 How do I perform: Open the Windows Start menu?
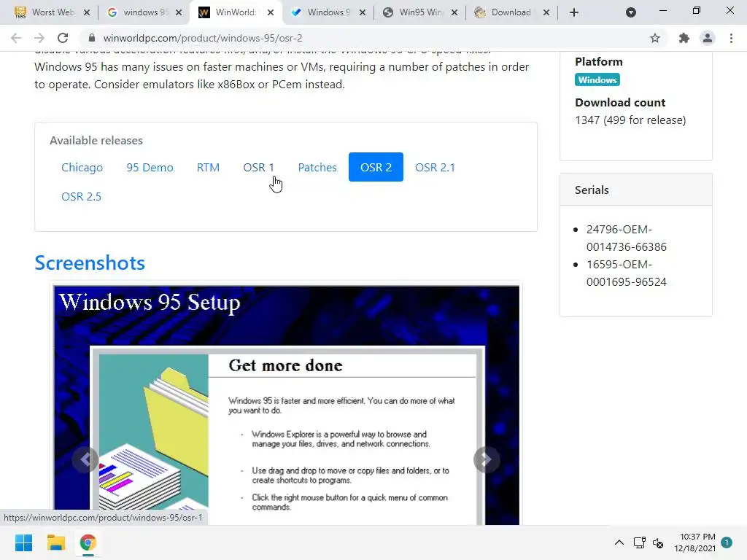click(24, 542)
